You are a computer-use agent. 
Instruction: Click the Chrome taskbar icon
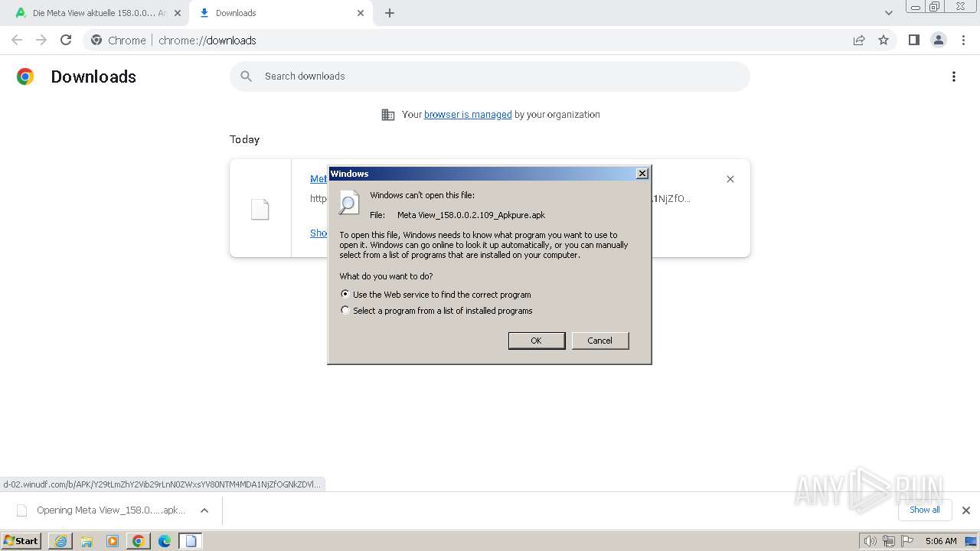point(139,541)
